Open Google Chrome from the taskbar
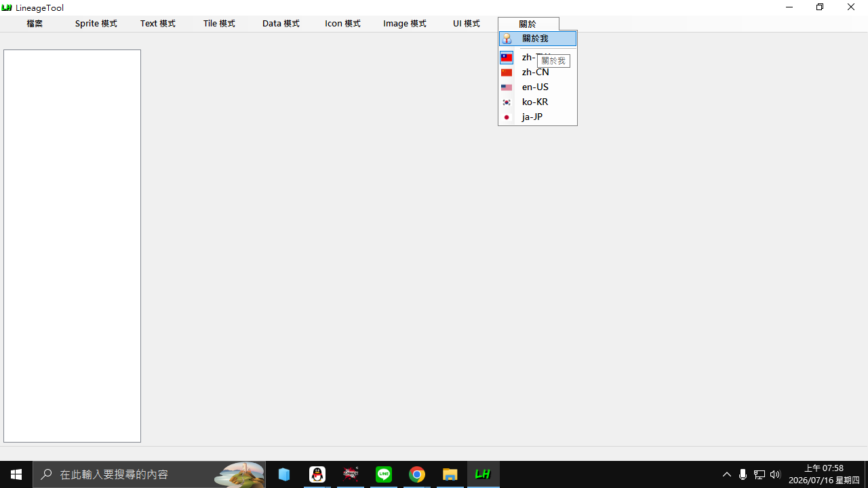 [417, 474]
